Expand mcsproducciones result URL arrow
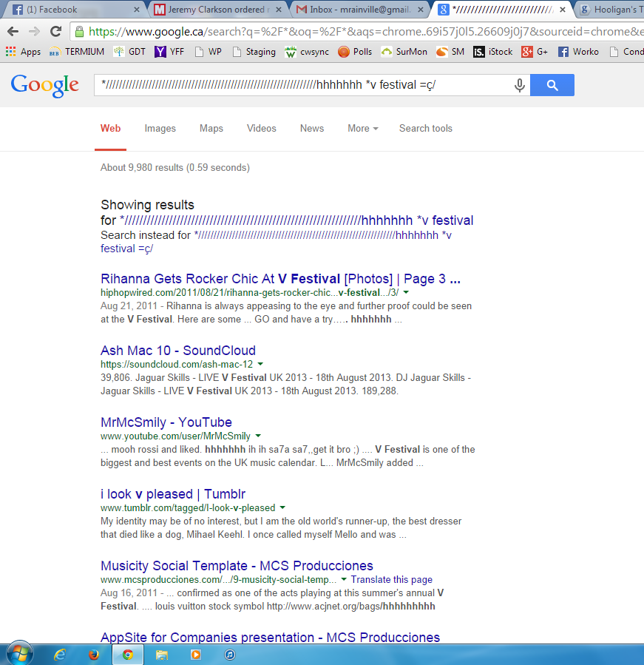 pos(344,579)
